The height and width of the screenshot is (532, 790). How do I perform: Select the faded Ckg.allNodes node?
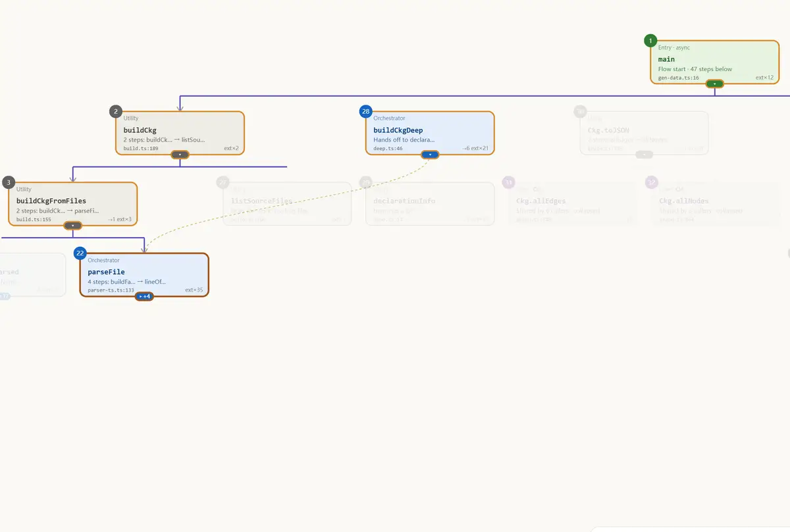[x=716, y=204]
